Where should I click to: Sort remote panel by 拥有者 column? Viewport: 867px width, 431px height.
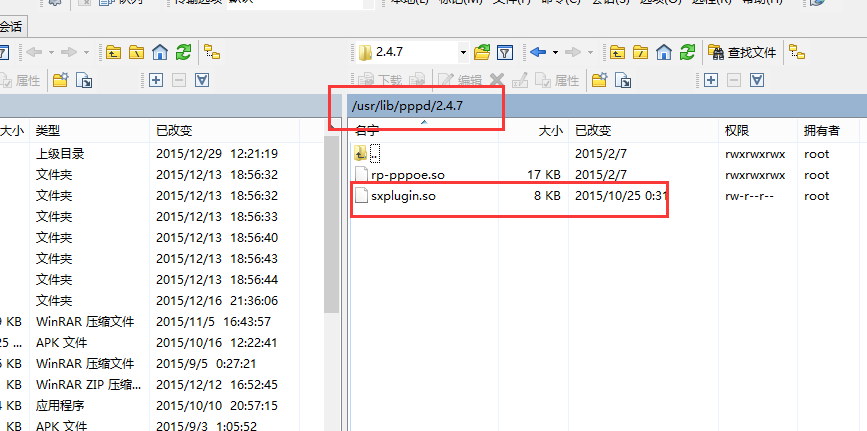pyautogui.click(x=829, y=131)
